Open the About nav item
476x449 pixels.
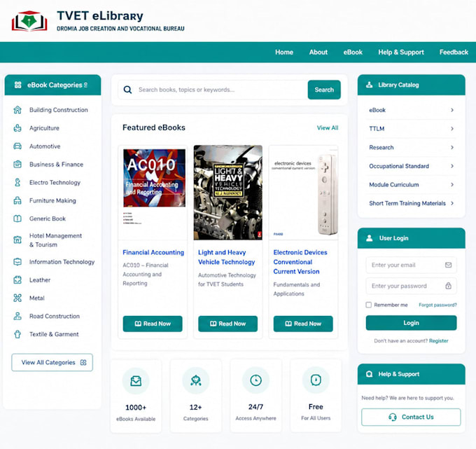pyautogui.click(x=318, y=53)
